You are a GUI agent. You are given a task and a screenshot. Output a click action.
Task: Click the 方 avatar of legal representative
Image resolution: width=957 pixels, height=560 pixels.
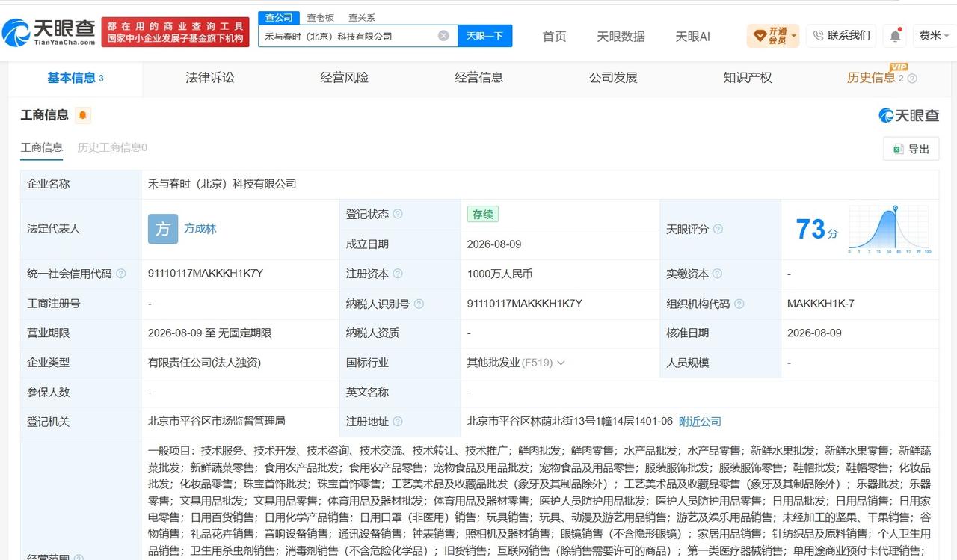tap(163, 229)
